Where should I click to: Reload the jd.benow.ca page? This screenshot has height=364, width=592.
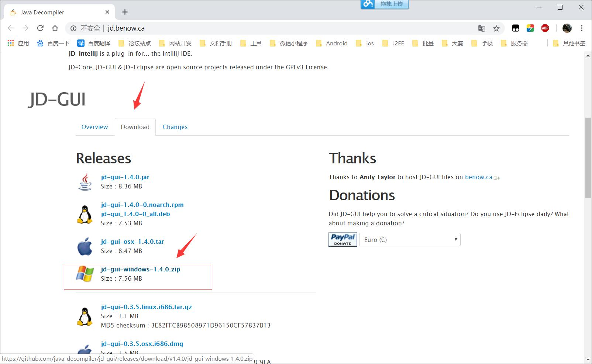[40, 28]
